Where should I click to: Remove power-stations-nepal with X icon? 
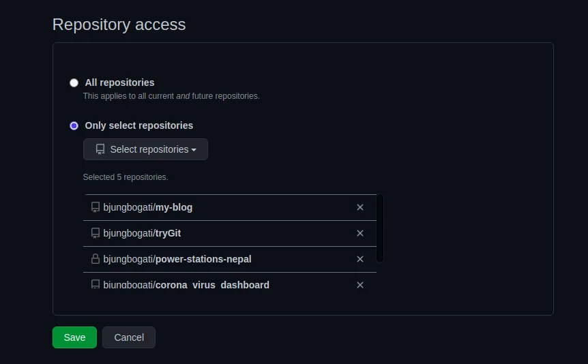tap(360, 259)
